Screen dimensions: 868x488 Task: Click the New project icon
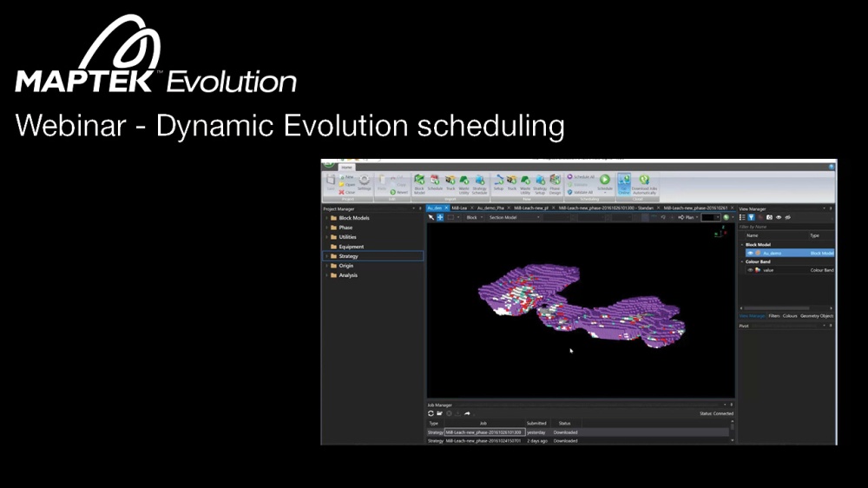pos(342,177)
